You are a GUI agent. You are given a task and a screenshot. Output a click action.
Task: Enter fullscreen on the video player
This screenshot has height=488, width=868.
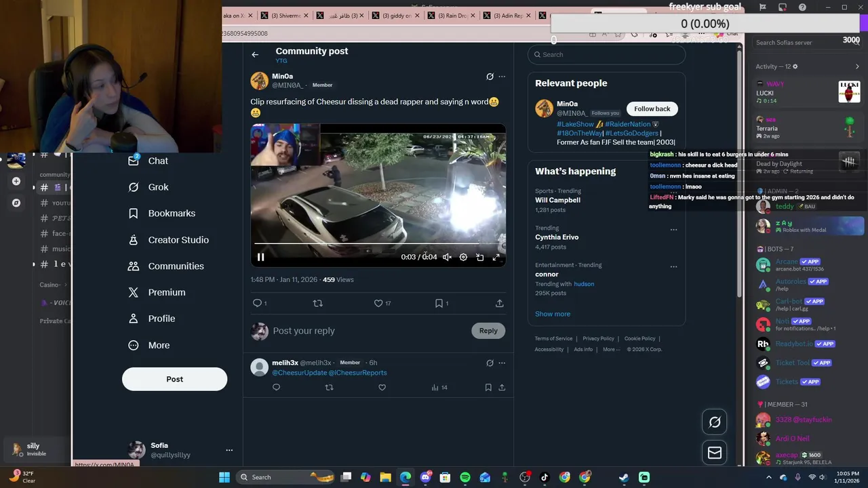click(x=496, y=257)
